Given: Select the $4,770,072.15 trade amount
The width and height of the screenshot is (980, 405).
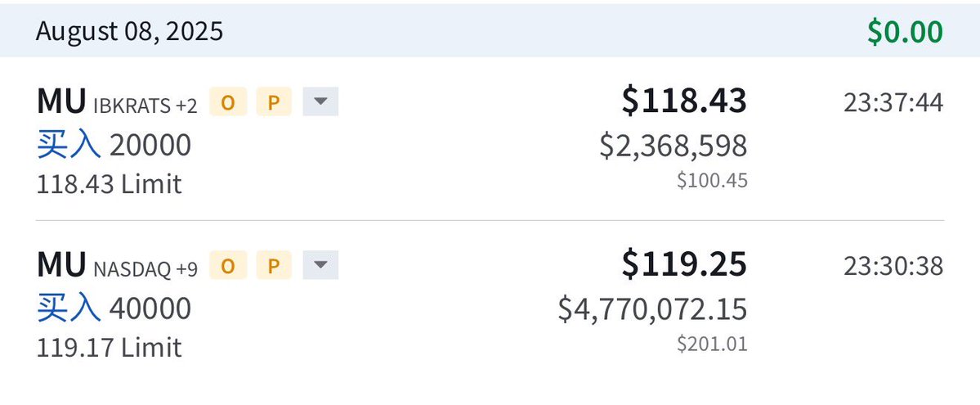Looking at the screenshot, I should 652,308.
